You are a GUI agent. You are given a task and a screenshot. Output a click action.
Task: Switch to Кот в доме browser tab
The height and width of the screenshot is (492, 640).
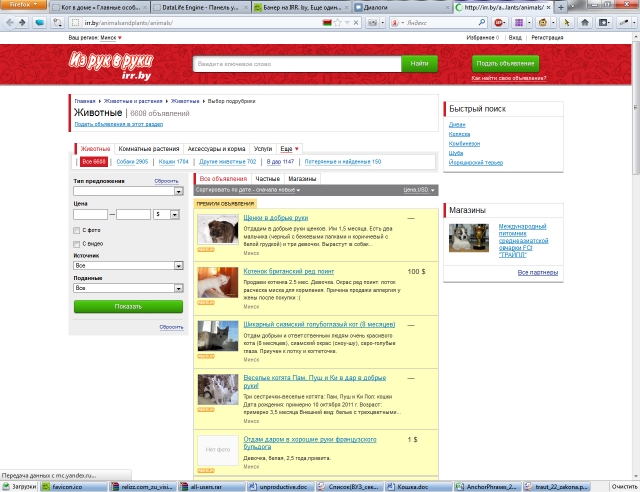pyautogui.click(x=100, y=7)
